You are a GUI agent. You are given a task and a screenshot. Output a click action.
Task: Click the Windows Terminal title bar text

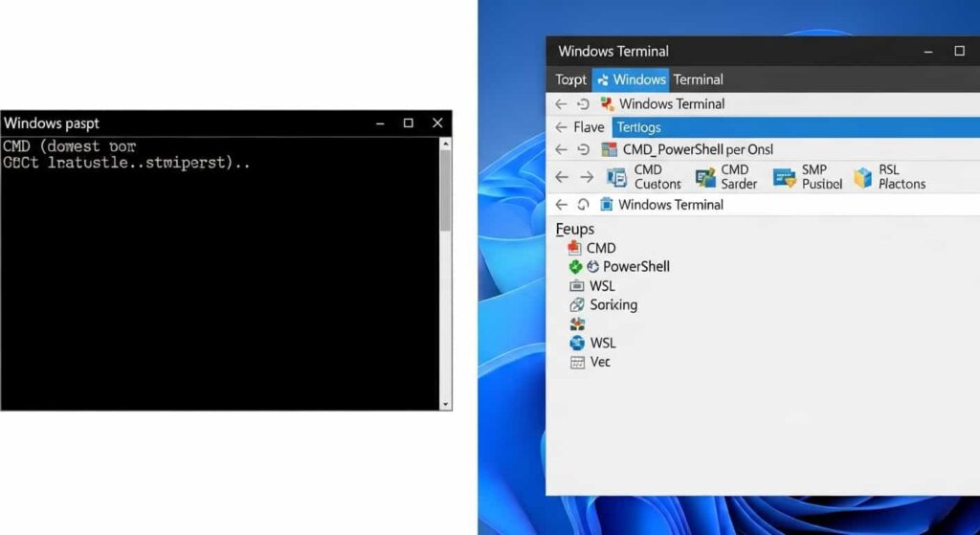click(x=613, y=52)
